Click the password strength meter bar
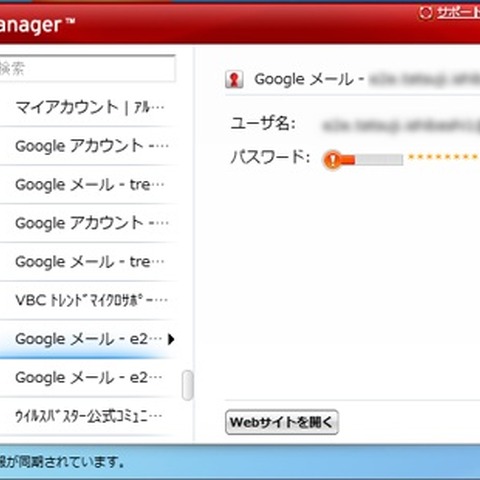480x480 pixels. click(372, 160)
